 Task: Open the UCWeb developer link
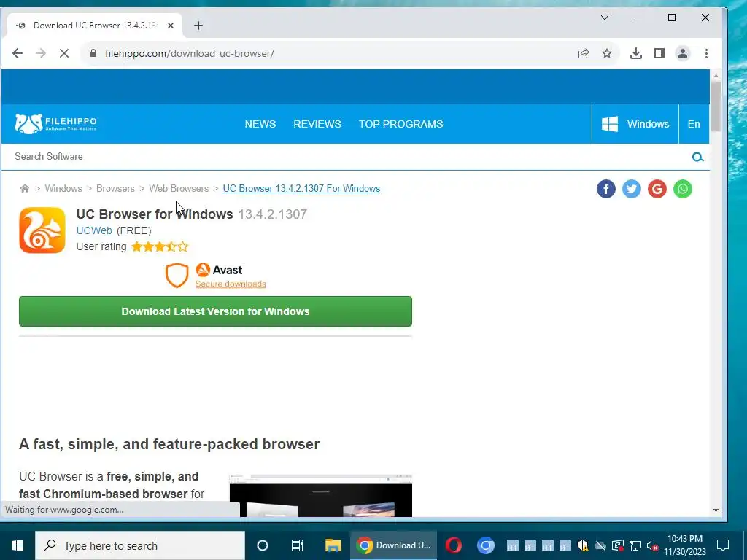(x=94, y=230)
